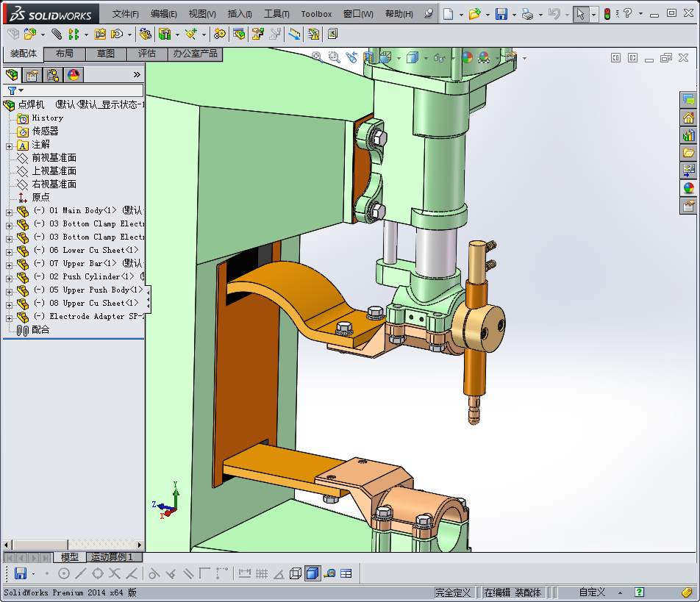Viewport: 700px width, 602px height.
Task: Open the PropertyManager tab icon
Action: pos(32,75)
